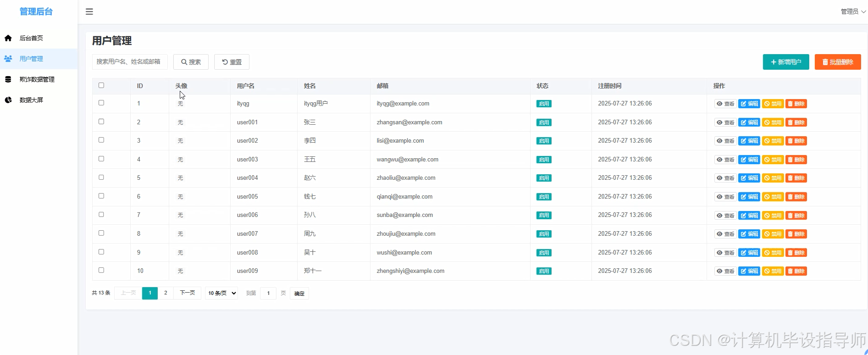The height and width of the screenshot is (355, 868).
Task: Click the 重置 button
Action: click(x=232, y=62)
